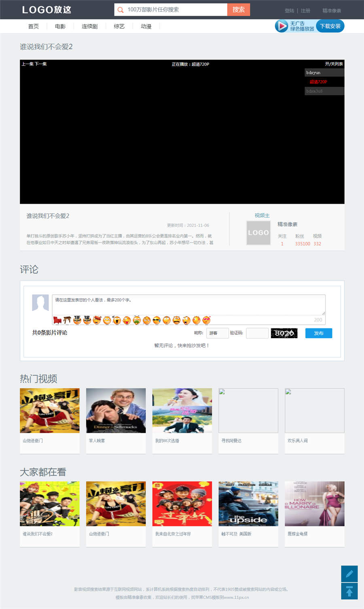This screenshot has width=364, height=609.
Task: Click the 下载安装 download button
Action: click(330, 26)
